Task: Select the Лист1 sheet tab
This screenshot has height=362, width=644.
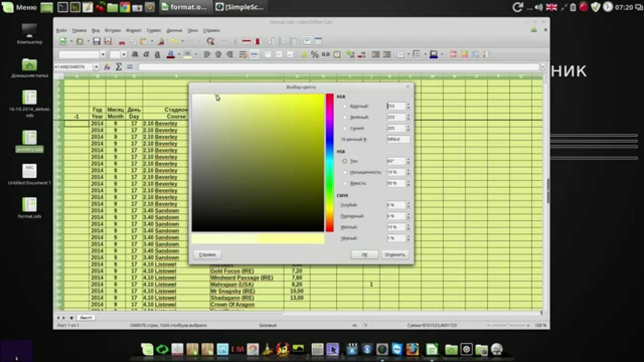Action: pos(86,318)
